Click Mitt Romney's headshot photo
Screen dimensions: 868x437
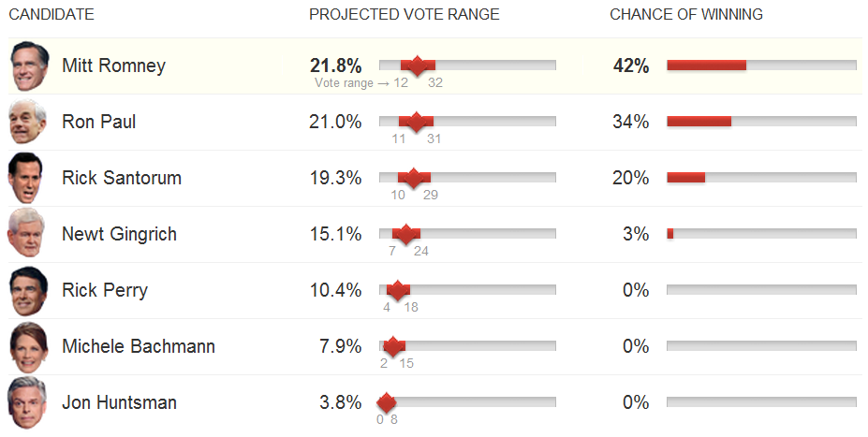click(30, 66)
